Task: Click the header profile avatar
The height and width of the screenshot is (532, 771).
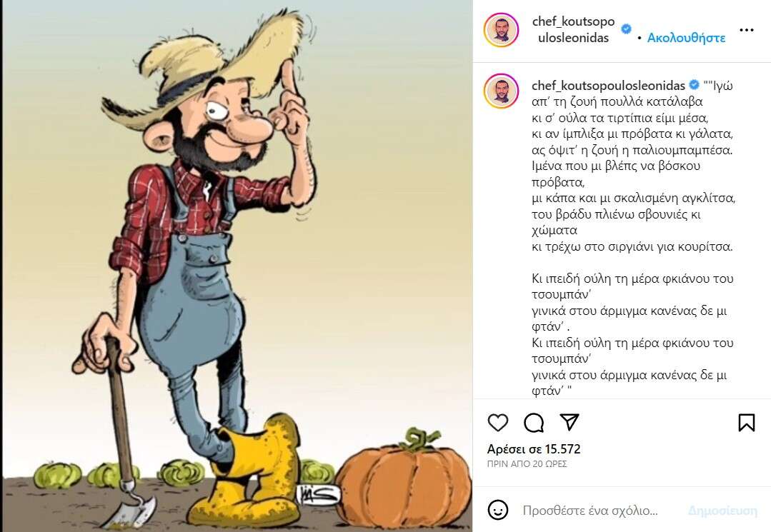Action: click(501, 30)
